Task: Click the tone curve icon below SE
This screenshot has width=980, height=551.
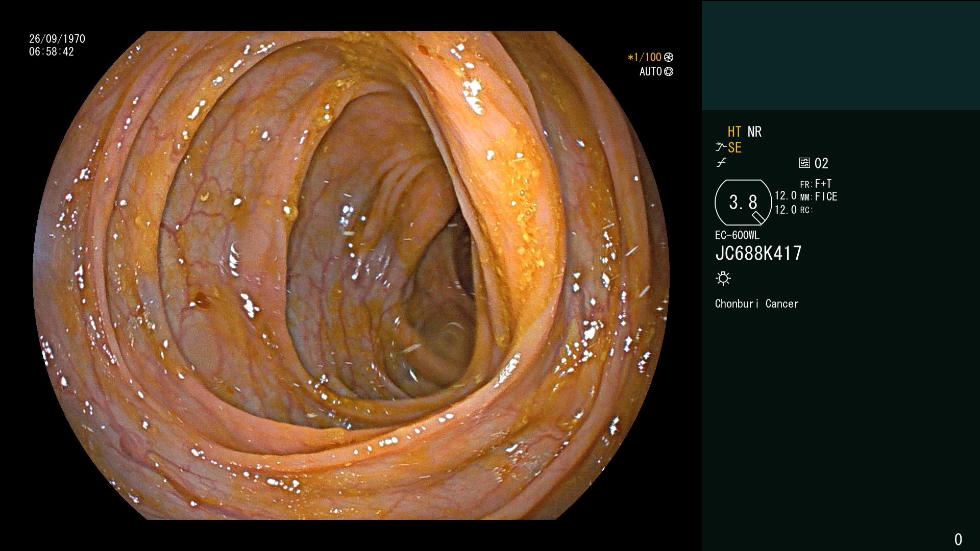Action: click(x=721, y=163)
